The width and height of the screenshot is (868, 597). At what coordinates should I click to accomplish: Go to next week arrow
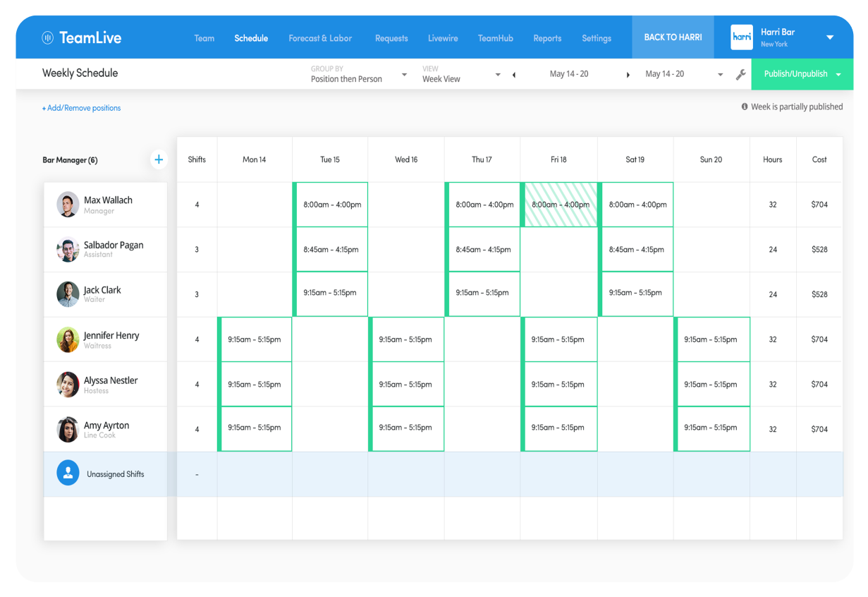[x=628, y=75]
